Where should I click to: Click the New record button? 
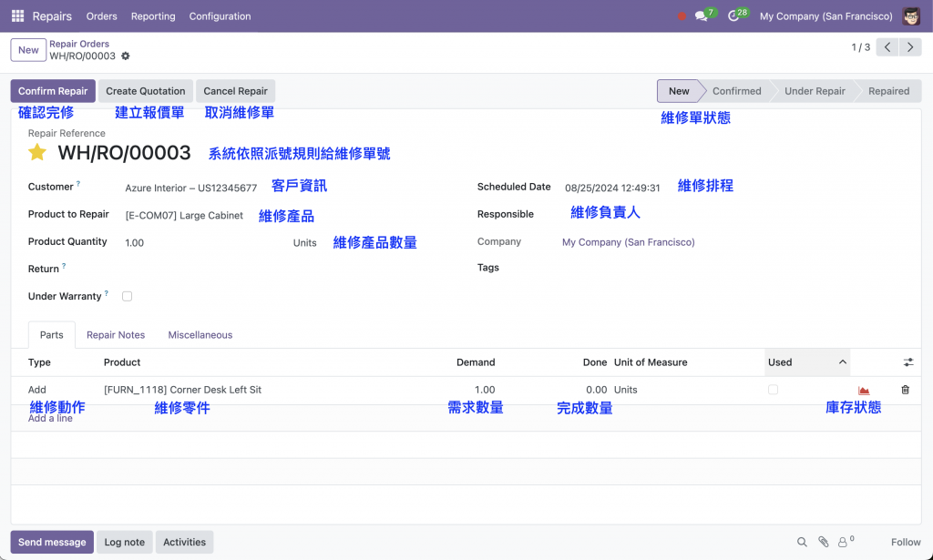[28, 50]
